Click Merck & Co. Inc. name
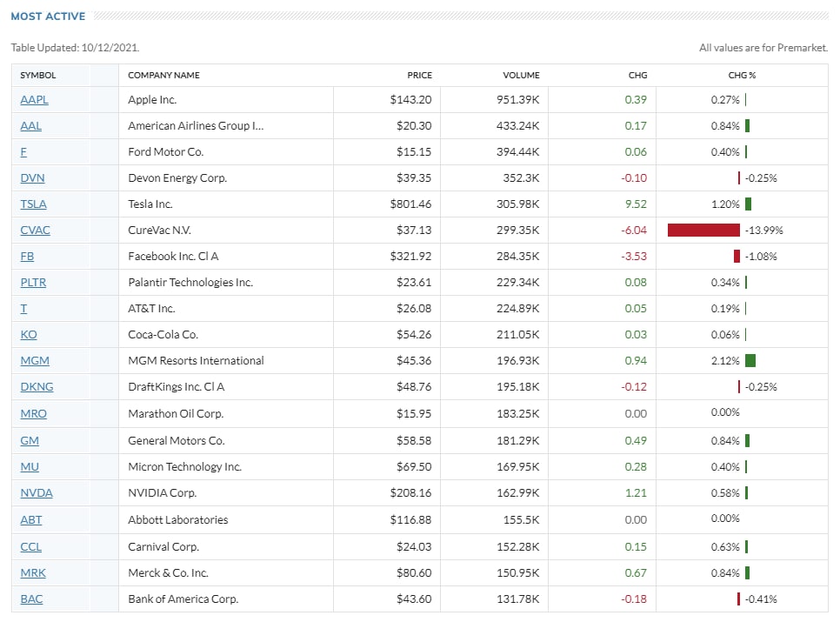 point(168,573)
